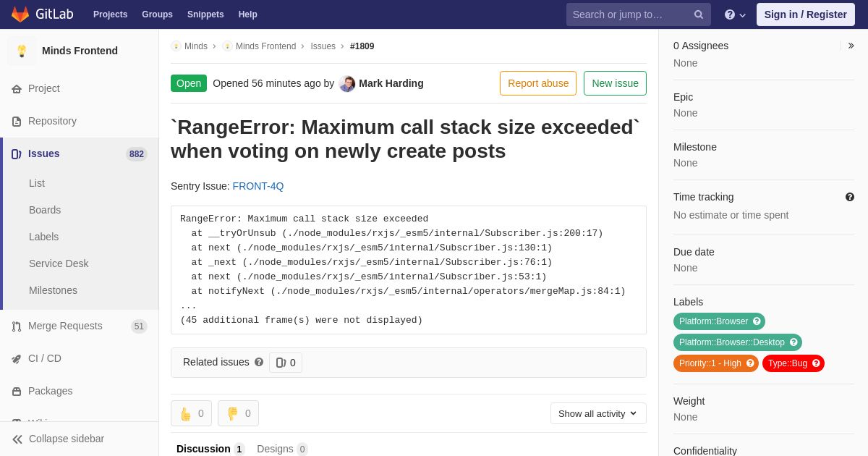This screenshot has width=868, height=456.
Task: Open the FRONT-4Q Sentry link
Action: pyautogui.click(x=258, y=186)
